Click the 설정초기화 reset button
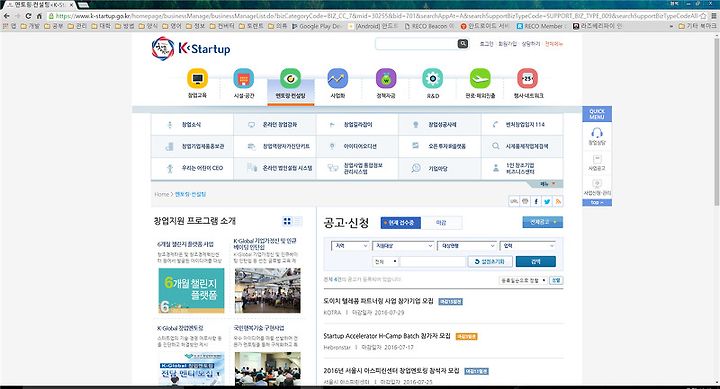Screen dimensions: 720x389 489,262
